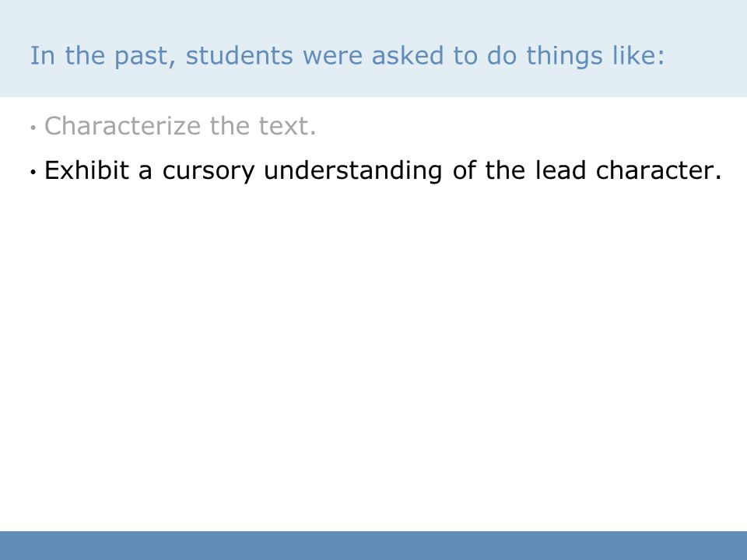
Task: Click the empty white area below the bullets
Action: [x=373, y=357]
